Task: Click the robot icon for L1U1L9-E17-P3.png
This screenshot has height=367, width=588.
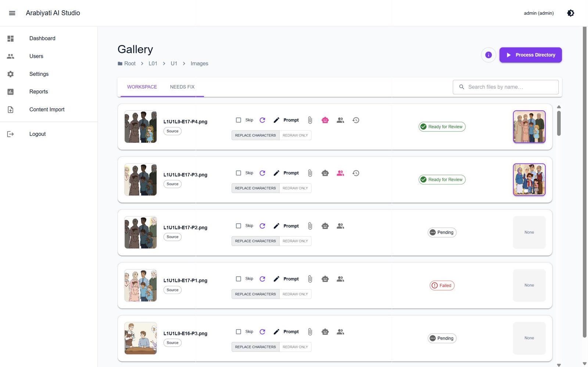Action: point(325,173)
